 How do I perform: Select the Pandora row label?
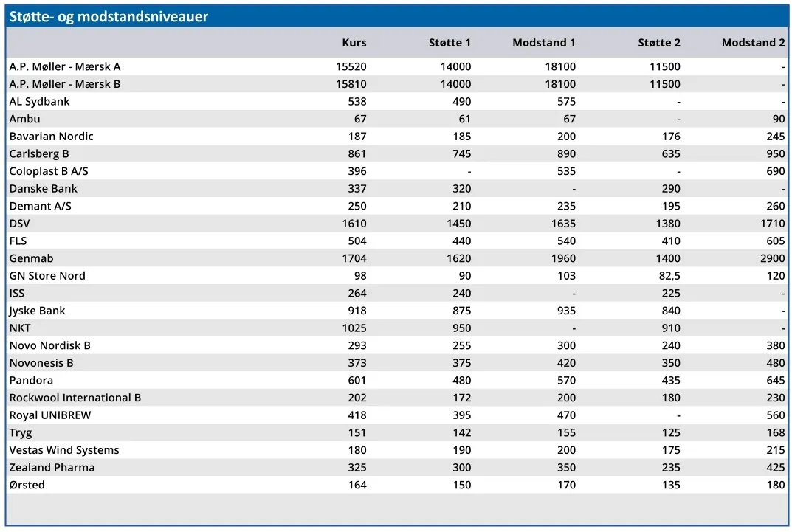(x=31, y=380)
